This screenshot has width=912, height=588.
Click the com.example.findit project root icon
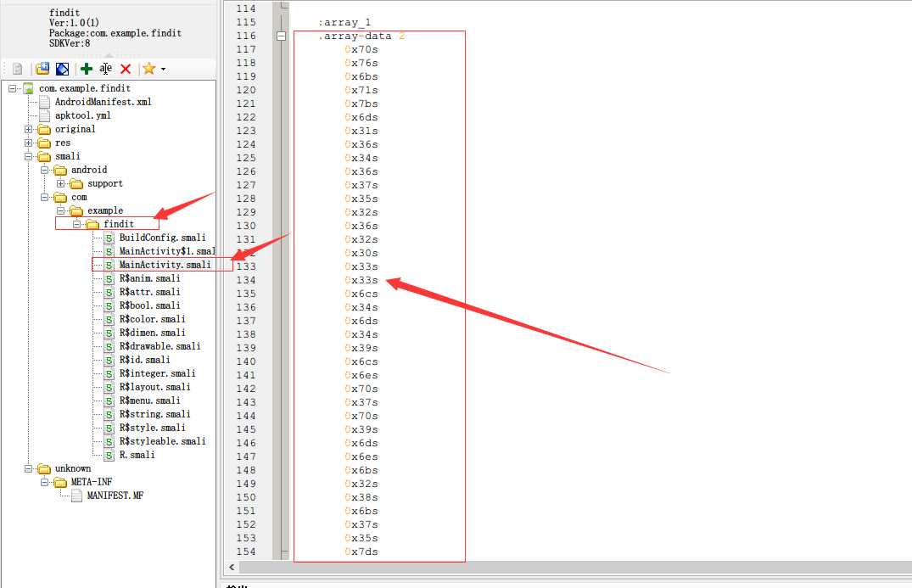pos(28,88)
